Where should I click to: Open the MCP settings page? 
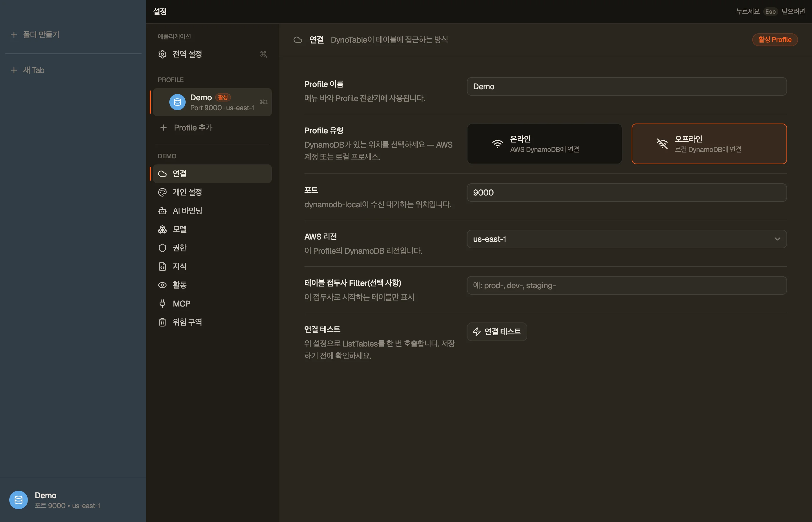(x=212, y=304)
